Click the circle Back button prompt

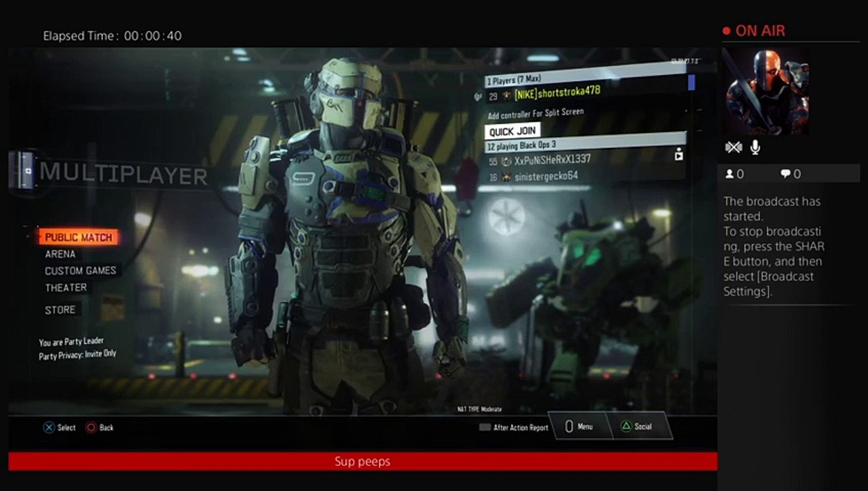100,428
